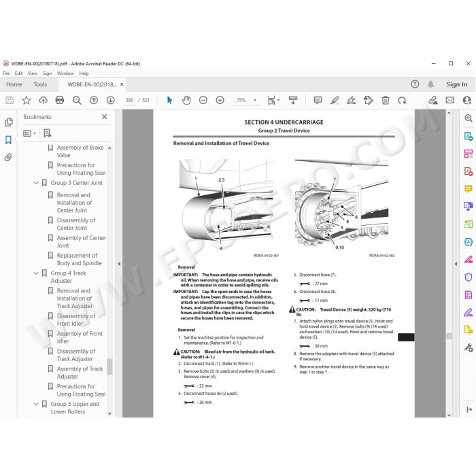Collapse the right tools pane arrow
This screenshot has height=476, width=476.
tap(456, 264)
